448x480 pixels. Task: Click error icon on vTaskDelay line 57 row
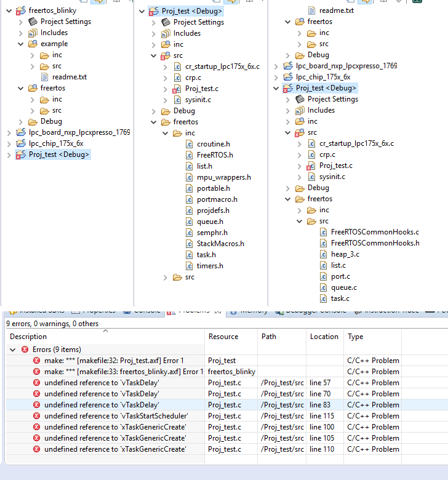[x=36, y=383]
